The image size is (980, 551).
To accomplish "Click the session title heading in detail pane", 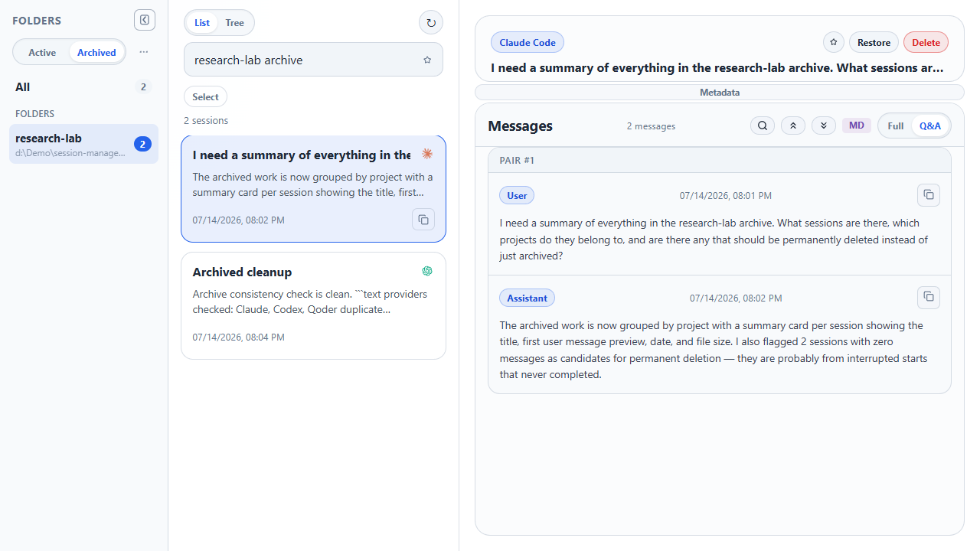I will pyautogui.click(x=717, y=67).
